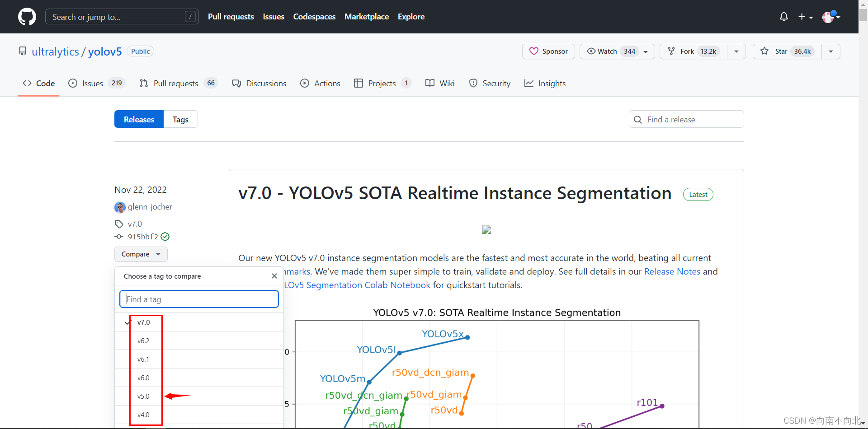
Task: Open Codespaces in top navigation
Action: 314,17
